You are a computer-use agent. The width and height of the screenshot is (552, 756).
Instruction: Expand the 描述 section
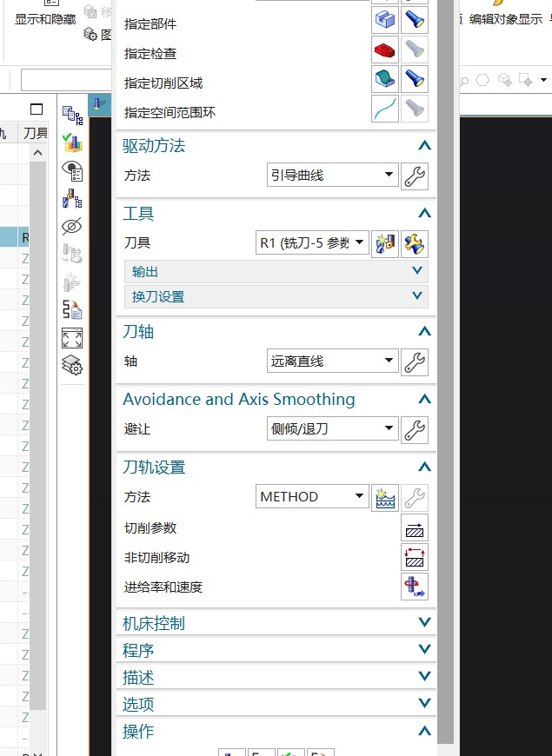(x=276, y=677)
